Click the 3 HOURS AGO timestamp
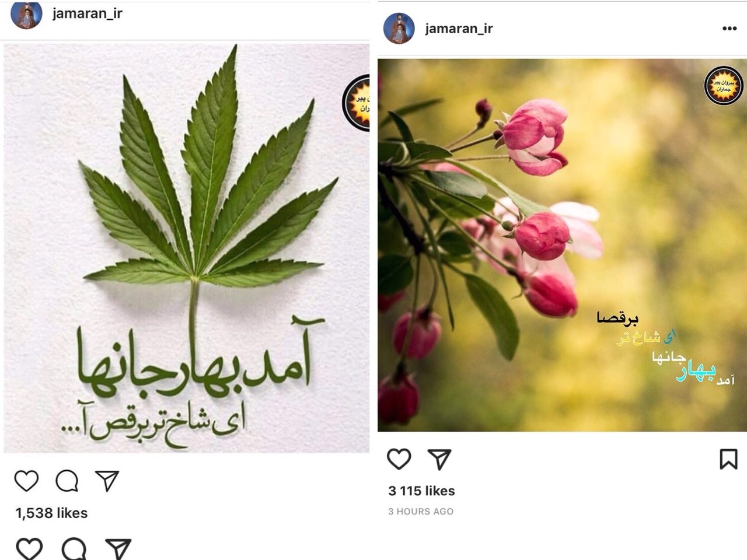The width and height of the screenshot is (747, 560). pos(421,512)
